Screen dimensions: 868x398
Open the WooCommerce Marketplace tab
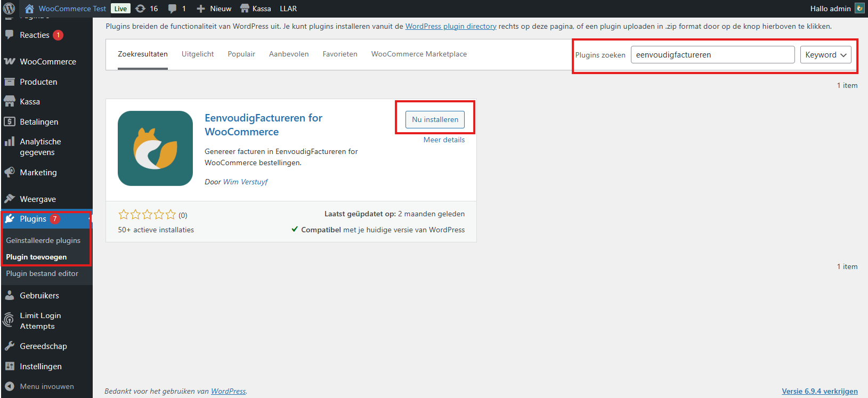419,54
